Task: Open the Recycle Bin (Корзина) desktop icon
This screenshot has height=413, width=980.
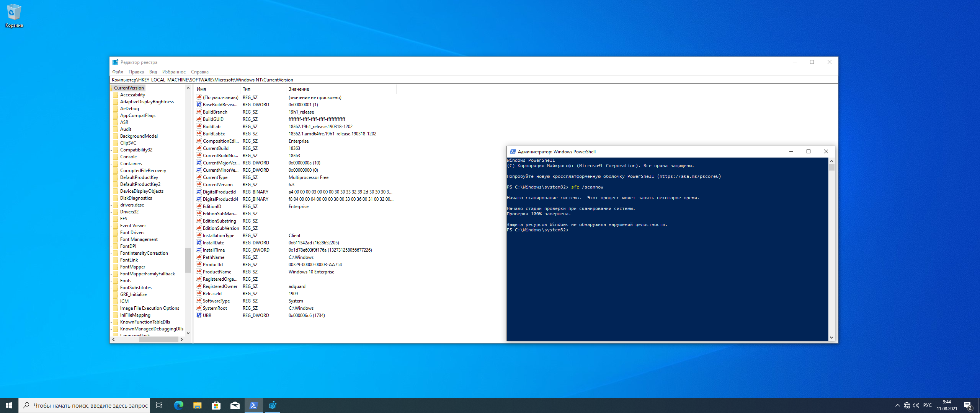Action: point(14,15)
